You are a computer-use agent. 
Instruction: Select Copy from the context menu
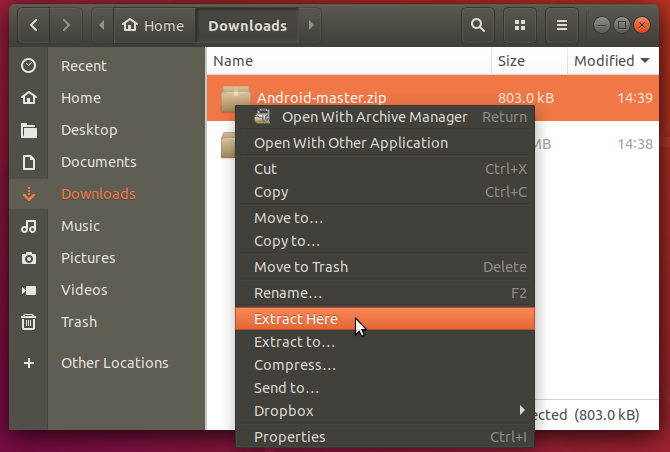(x=385, y=192)
